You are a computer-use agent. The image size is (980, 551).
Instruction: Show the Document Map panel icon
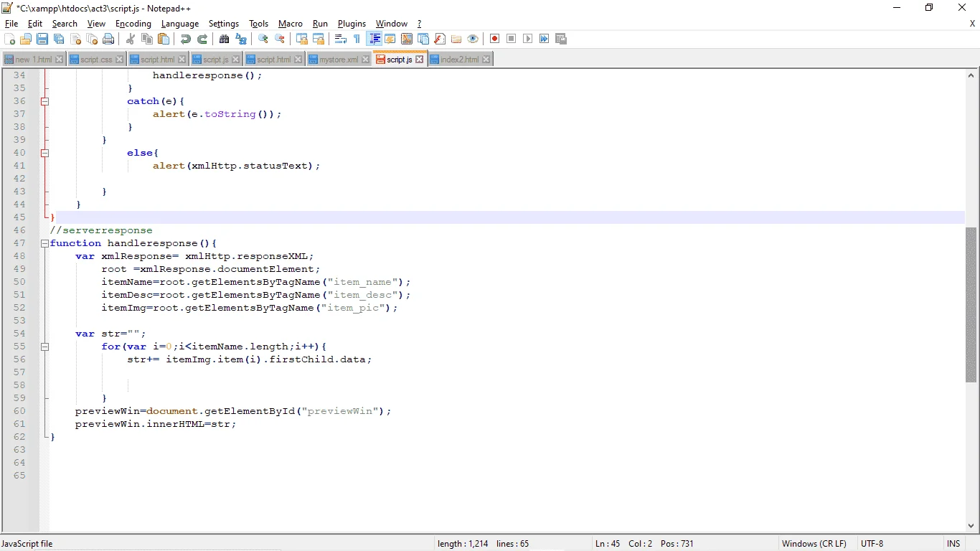tap(407, 39)
